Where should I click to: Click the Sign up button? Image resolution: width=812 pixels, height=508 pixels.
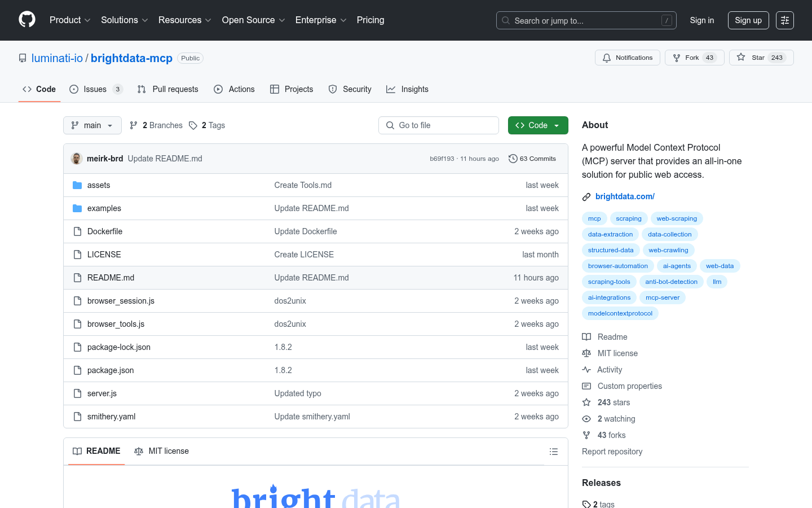tap(748, 20)
